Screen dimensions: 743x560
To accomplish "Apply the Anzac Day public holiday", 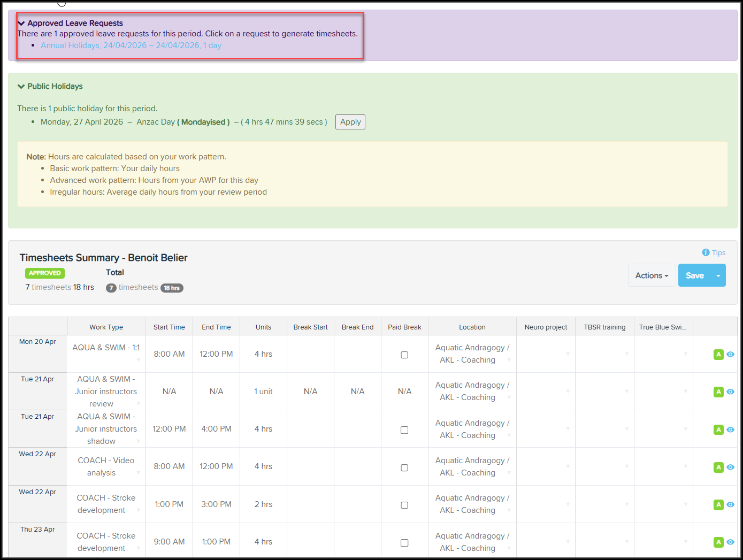I will point(350,122).
